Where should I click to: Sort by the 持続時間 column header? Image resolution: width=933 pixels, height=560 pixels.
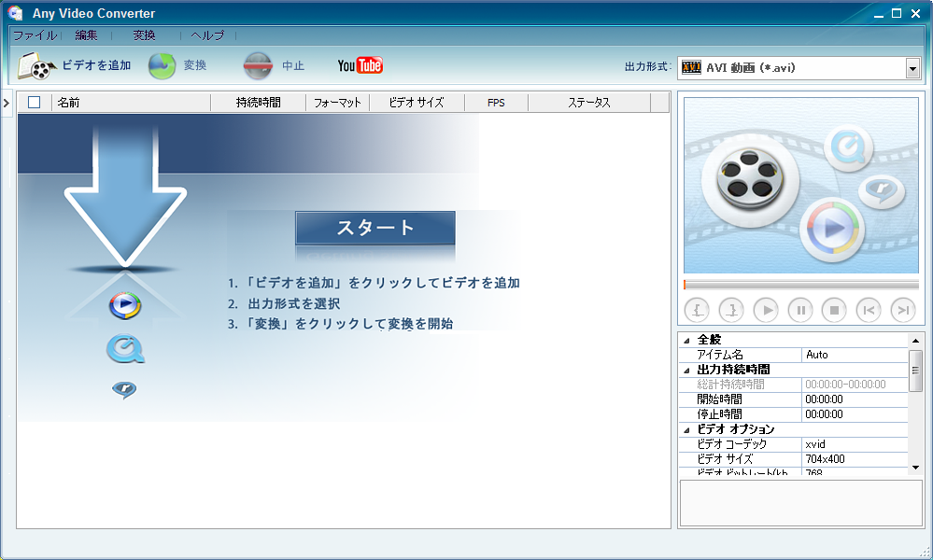coord(259,103)
